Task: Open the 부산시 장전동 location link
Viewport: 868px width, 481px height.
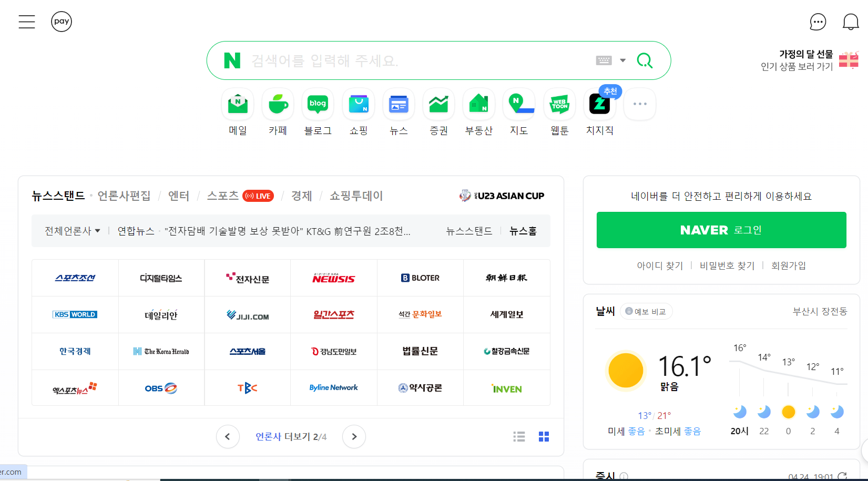Action: [x=820, y=311]
